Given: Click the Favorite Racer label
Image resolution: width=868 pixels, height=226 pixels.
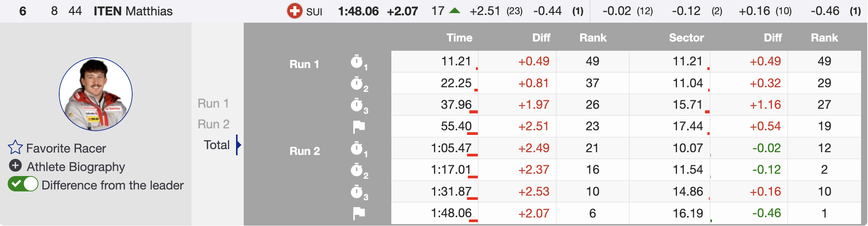Looking at the screenshot, I should click(66, 148).
